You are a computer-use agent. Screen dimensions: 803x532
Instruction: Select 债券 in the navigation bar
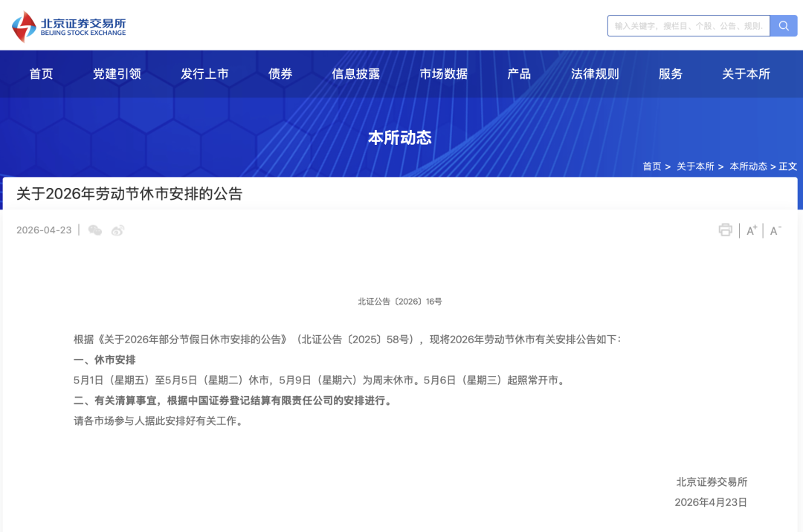pos(280,74)
